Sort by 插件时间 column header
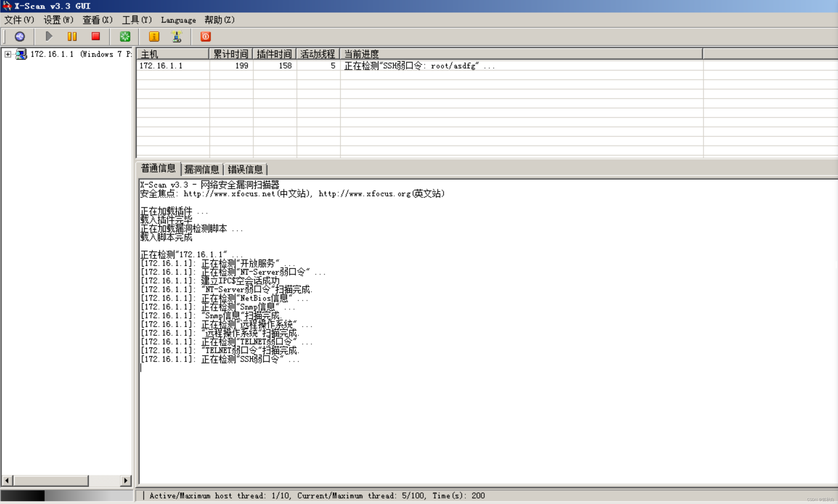Image resolution: width=838 pixels, height=504 pixels. click(x=274, y=54)
